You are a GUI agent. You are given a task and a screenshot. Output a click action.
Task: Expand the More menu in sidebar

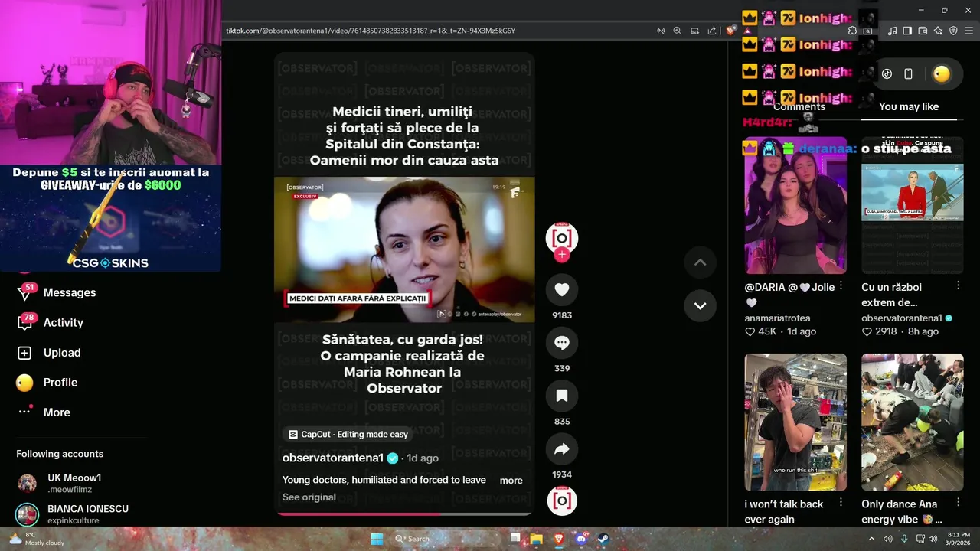point(56,412)
